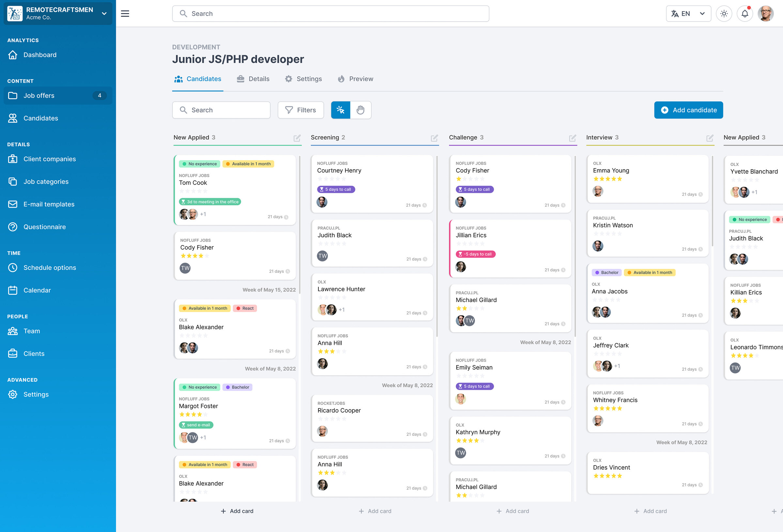Image resolution: width=783 pixels, height=532 pixels.
Task: Click Whitney Francis' star rating
Action: point(607,408)
